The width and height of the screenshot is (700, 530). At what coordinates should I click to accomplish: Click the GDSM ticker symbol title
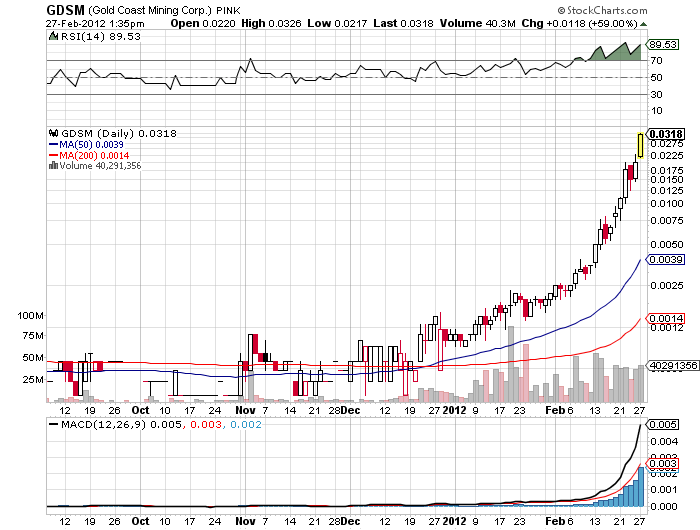[x=66, y=10]
